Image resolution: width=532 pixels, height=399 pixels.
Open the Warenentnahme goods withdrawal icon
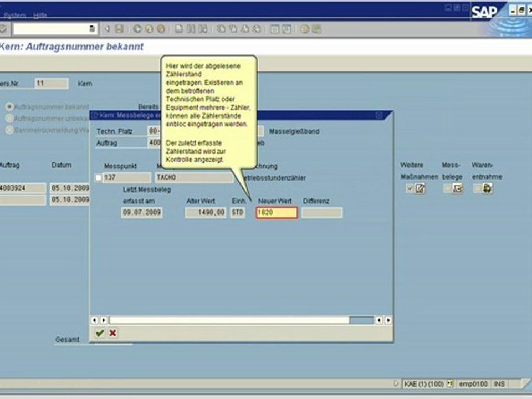pyautogui.click(x=488, y=188)
